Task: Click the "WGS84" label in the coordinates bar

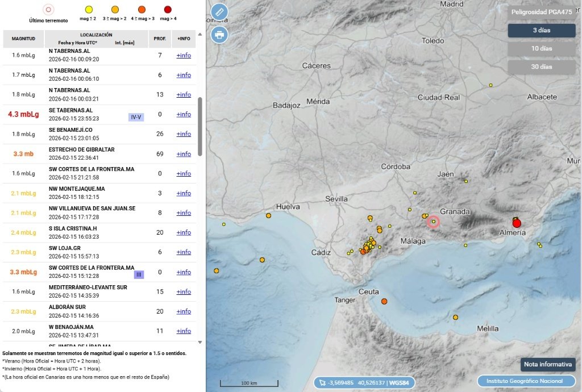Action: [400, 382]
